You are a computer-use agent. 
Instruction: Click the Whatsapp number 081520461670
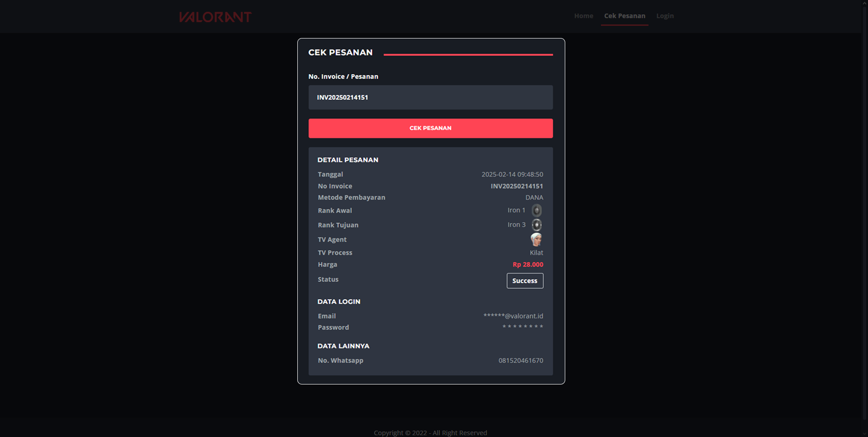(x=520, y=360)
